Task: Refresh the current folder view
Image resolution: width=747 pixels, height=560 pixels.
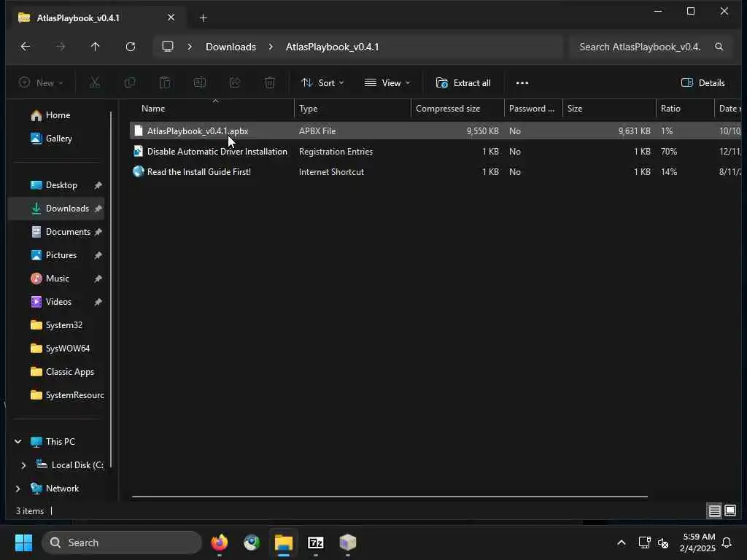Action: pos(130,47)
